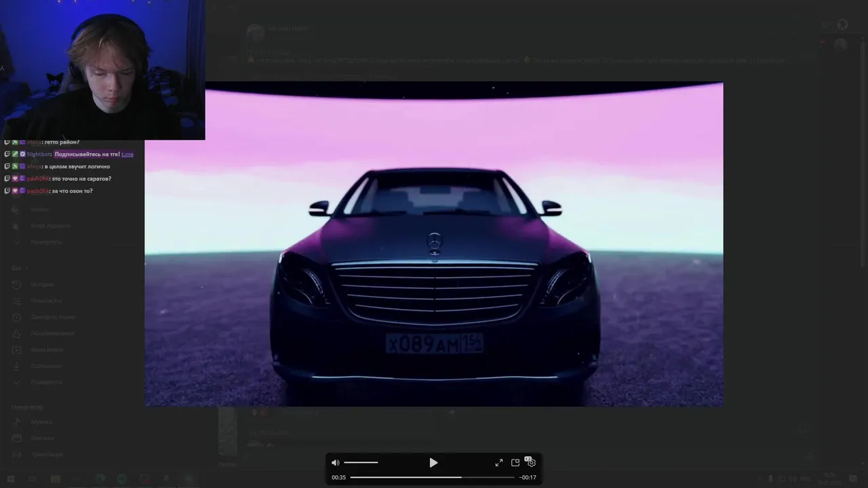The width and height of the screenshot is (868, 488).
Task: Select chat message "за что озон то?"
Action: point(72,190)
